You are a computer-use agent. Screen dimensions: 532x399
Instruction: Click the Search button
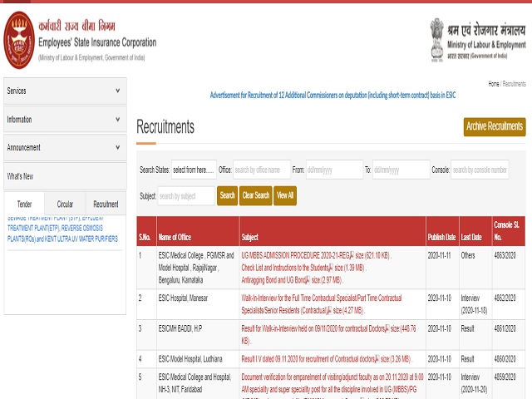point(227,195)
